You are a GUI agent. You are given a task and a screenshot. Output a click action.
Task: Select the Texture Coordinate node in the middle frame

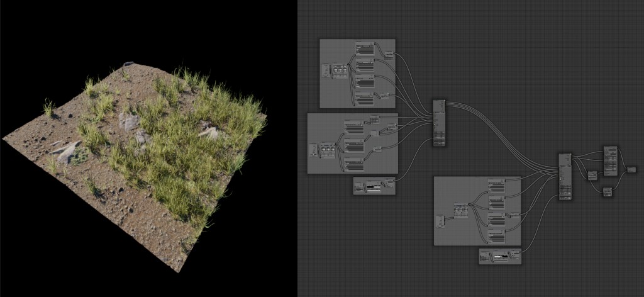pos(313,150)
